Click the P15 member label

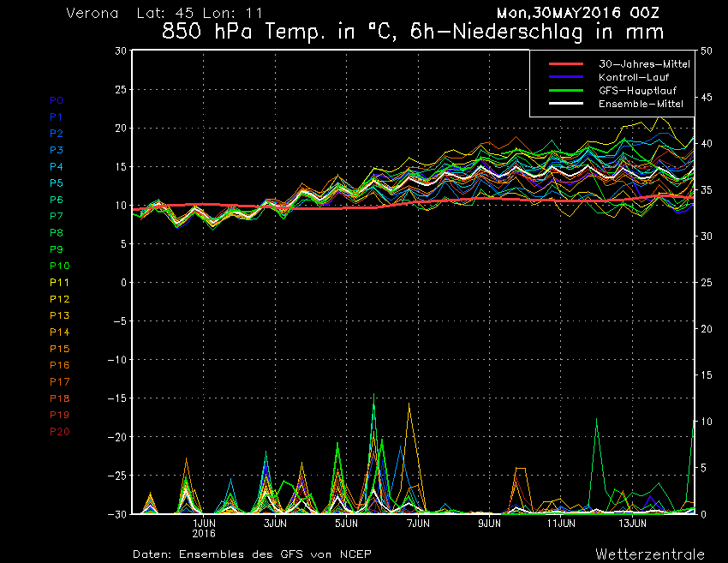click(x=59, y=349)
